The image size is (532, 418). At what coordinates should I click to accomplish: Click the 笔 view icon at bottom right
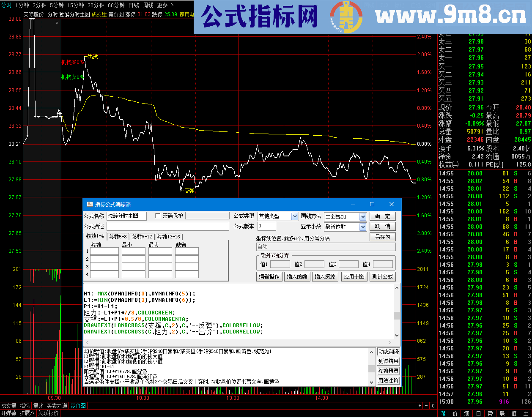pyautogui.click(x=443, y=413)
